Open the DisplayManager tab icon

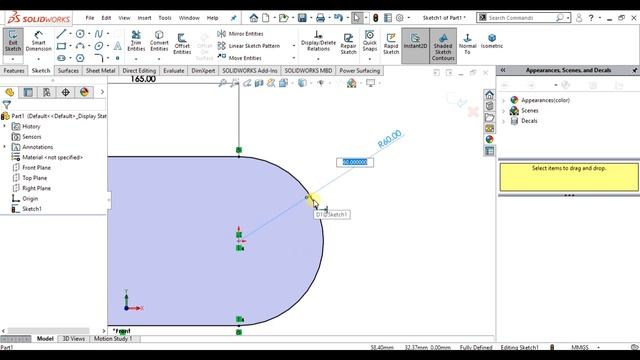84,92
